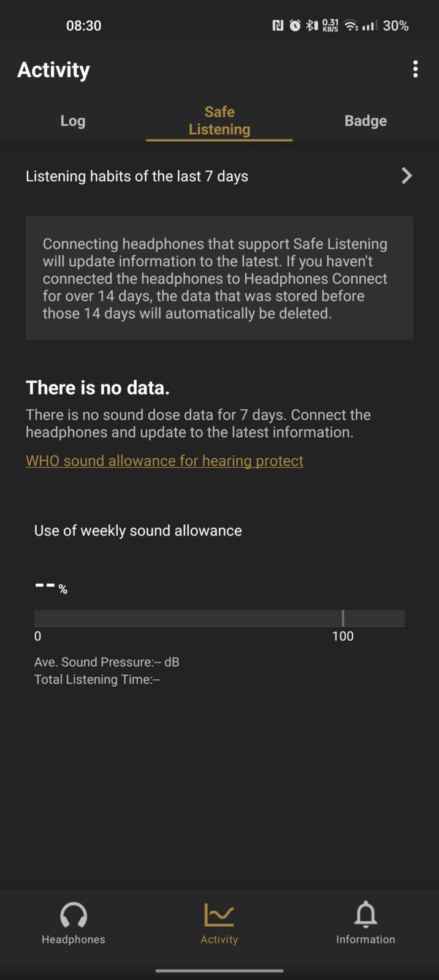Tap the battery percentage indicator

tap(396, 26)
